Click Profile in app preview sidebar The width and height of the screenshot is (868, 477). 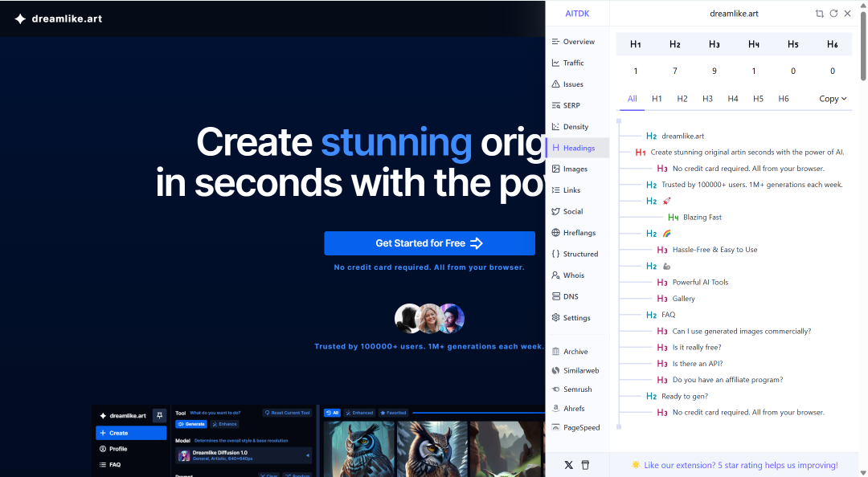click(x=113, y=449)
